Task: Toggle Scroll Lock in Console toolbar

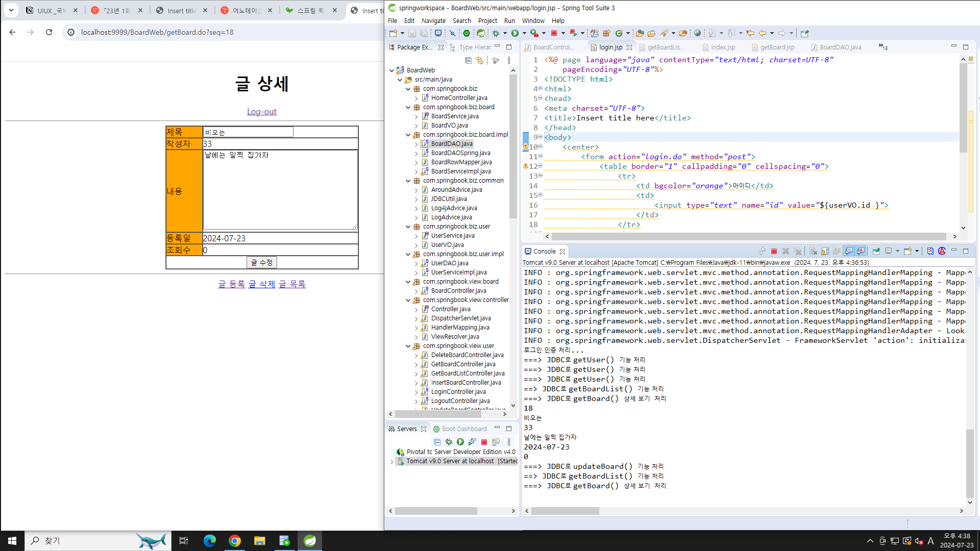Action: click(x=825, y=251)
